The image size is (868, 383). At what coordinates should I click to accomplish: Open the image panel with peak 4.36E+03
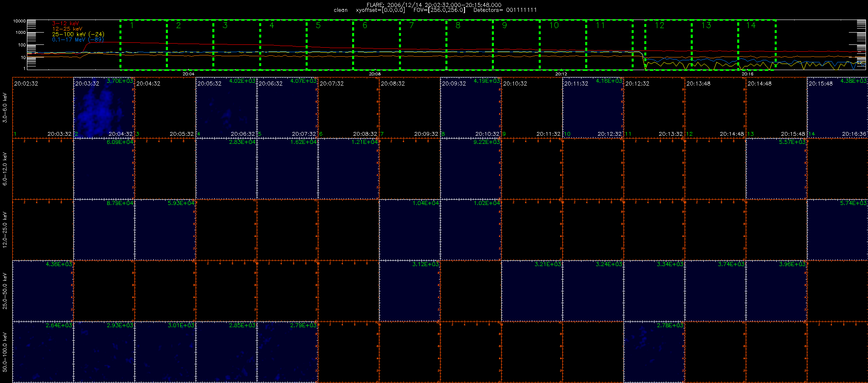43,291
